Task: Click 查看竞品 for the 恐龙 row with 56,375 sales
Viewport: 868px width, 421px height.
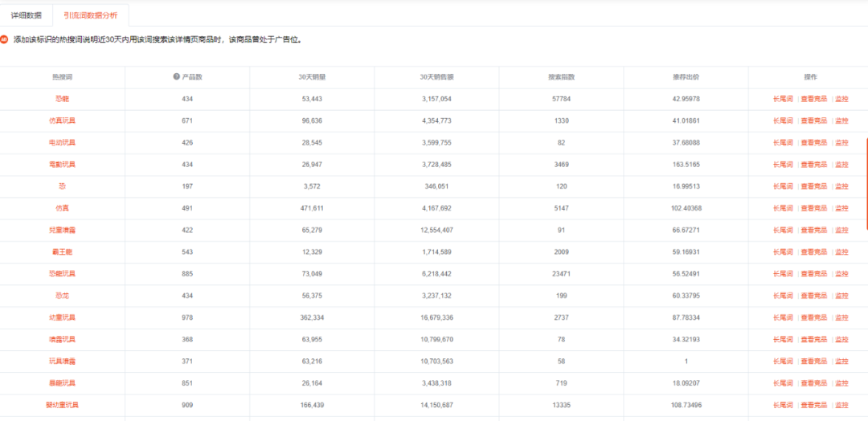Action: [813, 296]
